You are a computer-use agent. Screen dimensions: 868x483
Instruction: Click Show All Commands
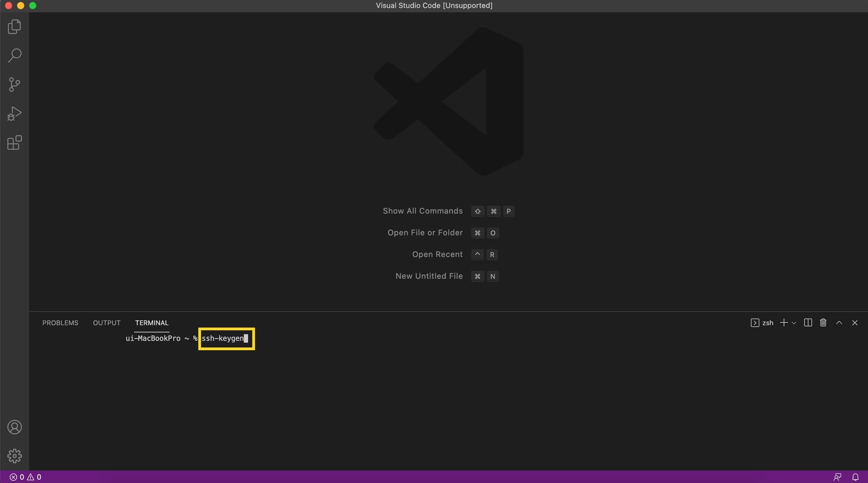pos(422,211)
